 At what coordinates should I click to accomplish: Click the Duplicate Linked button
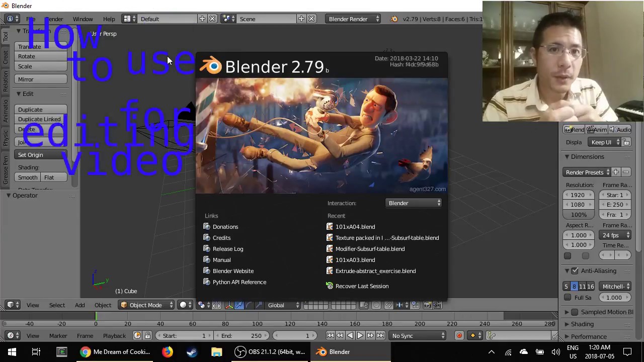pos(41,119)
